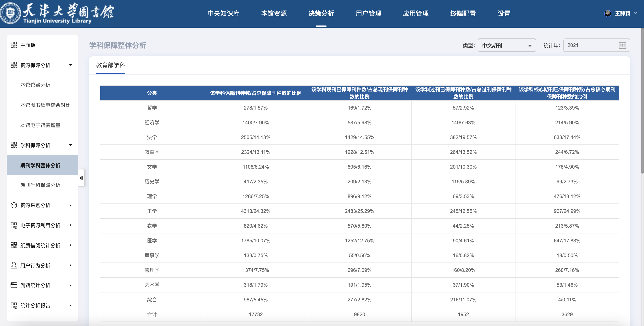This screenshot has height=326, width=644.
Task: Open the calendar icon in 统计年 field
Action: (x=622, y=45)
